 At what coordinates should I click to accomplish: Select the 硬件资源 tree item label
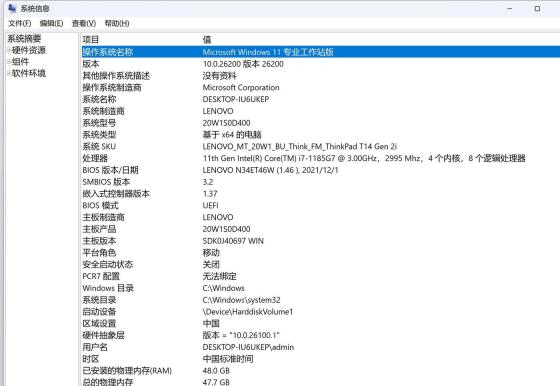point(29,50)
